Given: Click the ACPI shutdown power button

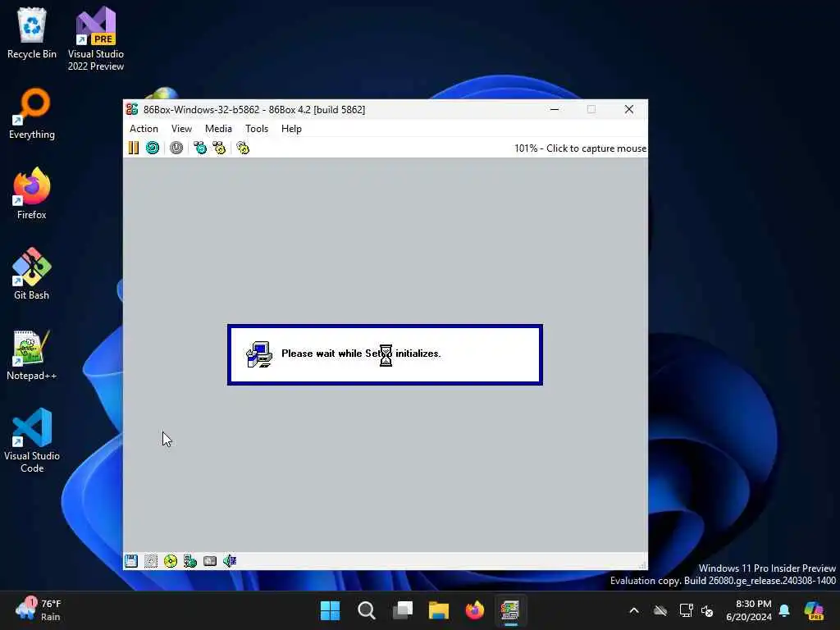Looking at the screenshot, I should [176, 148].
